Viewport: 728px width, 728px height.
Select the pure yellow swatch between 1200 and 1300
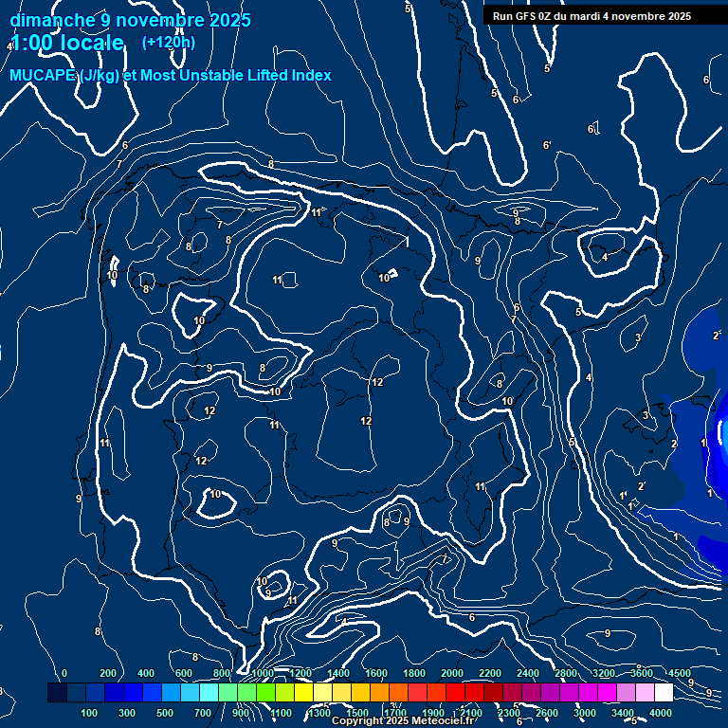pyautogui.click(x=303, y=692)
